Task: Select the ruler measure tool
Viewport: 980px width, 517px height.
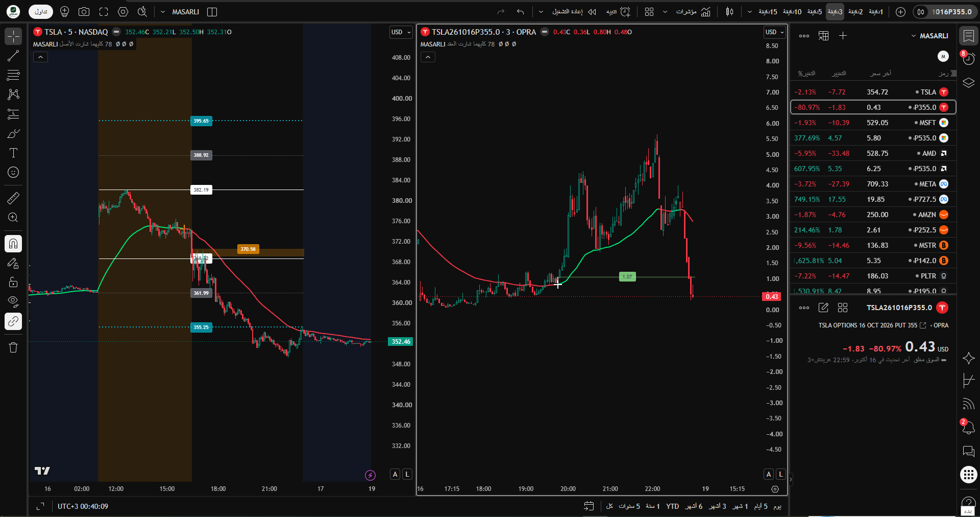Action: (13, 198)
